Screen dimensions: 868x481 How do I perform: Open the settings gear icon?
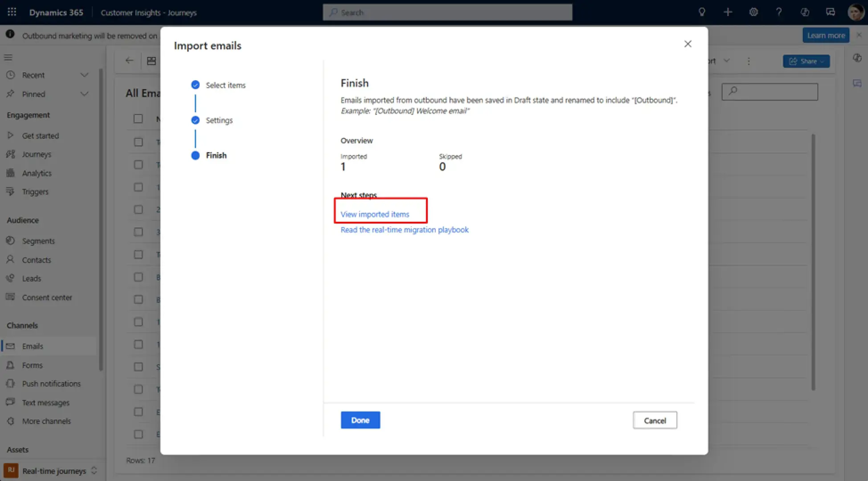pyautogui.click(x=753, y=12)
